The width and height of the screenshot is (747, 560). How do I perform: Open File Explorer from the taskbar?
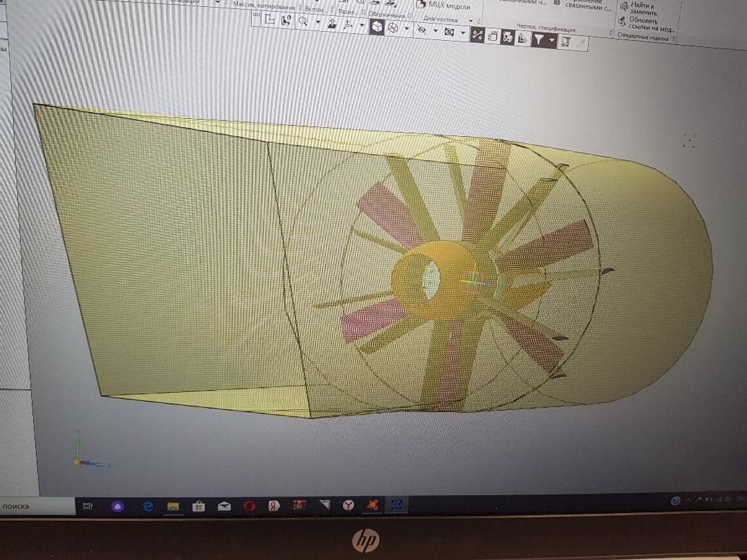point(172,507)
